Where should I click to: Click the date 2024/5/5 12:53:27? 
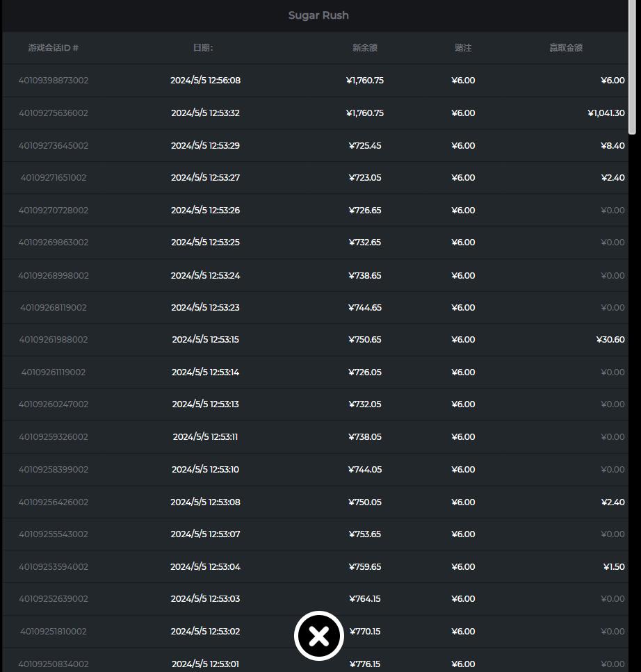point(205,177)
